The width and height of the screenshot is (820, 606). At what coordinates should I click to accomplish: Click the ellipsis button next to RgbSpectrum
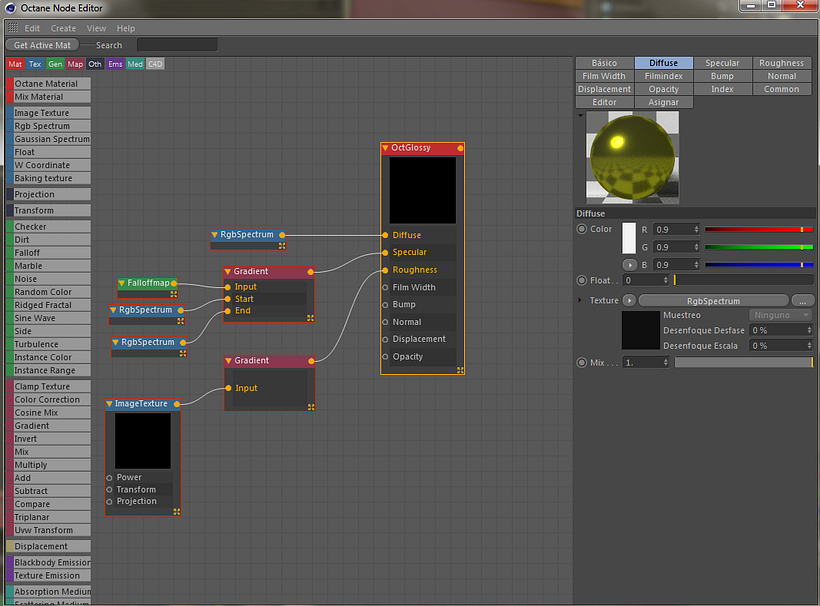[x=803, y=301]
